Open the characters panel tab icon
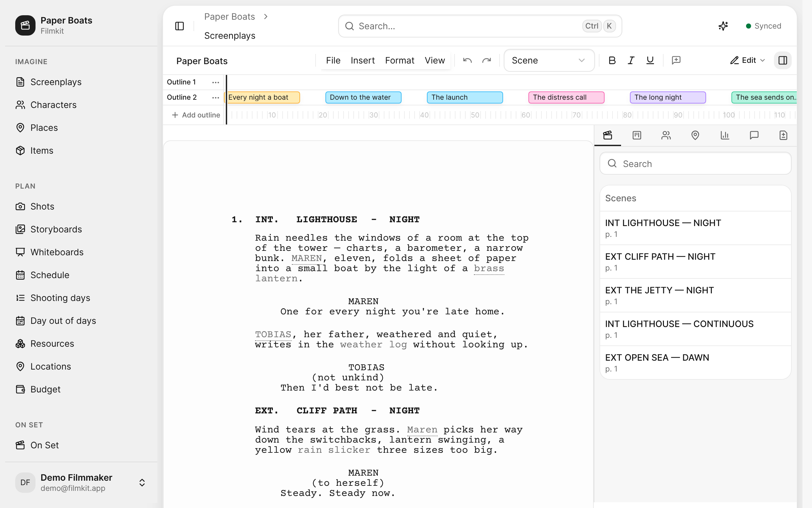 click(x=666, y=135)
